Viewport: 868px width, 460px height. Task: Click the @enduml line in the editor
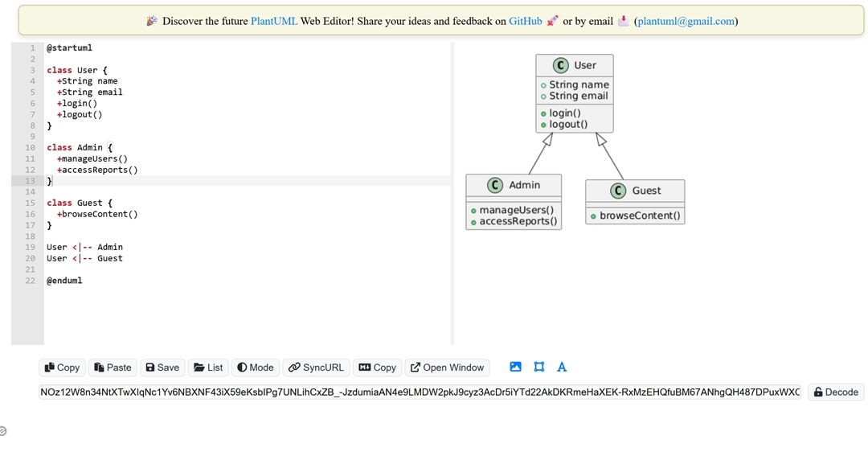point(64,281)
